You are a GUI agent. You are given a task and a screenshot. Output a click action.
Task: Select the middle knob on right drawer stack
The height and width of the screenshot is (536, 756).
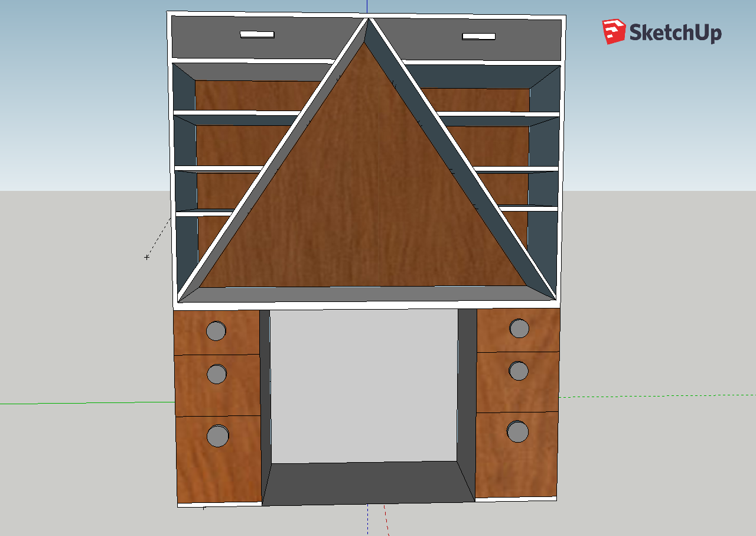(x=519, y=371)
